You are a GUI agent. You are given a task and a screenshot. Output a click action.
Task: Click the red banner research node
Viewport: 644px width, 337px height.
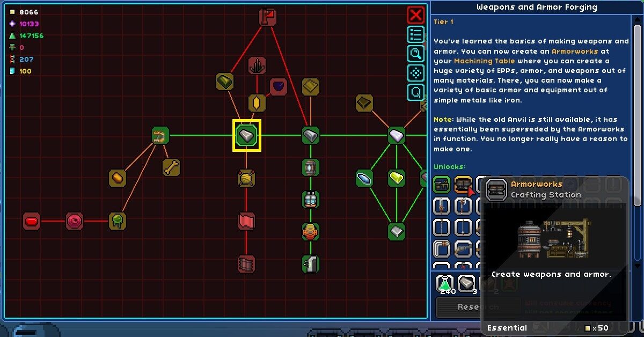(245, 221)
